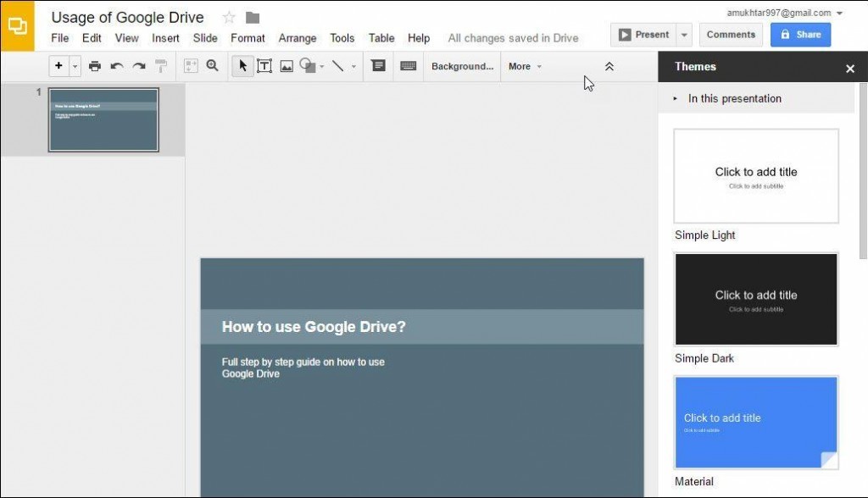The height and width of the screenshot is (498, 868).
Task: Expand the In this presentation section
Action: [675, 98]
